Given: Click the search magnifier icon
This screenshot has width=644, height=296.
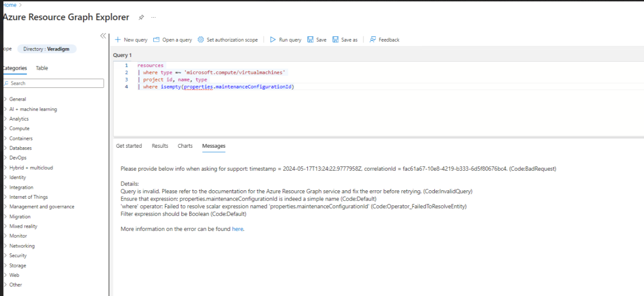Looking at the screenshot, I should tap(6, 83).
